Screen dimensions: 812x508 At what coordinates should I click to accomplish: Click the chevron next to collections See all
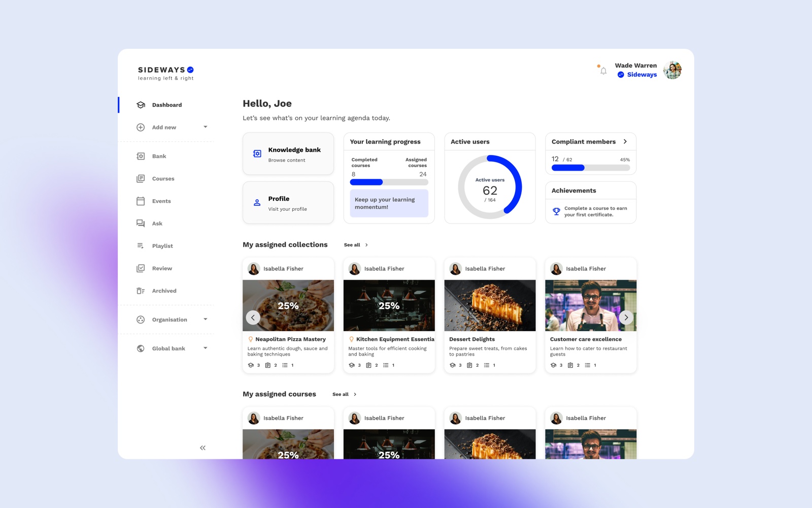(366, 245)
